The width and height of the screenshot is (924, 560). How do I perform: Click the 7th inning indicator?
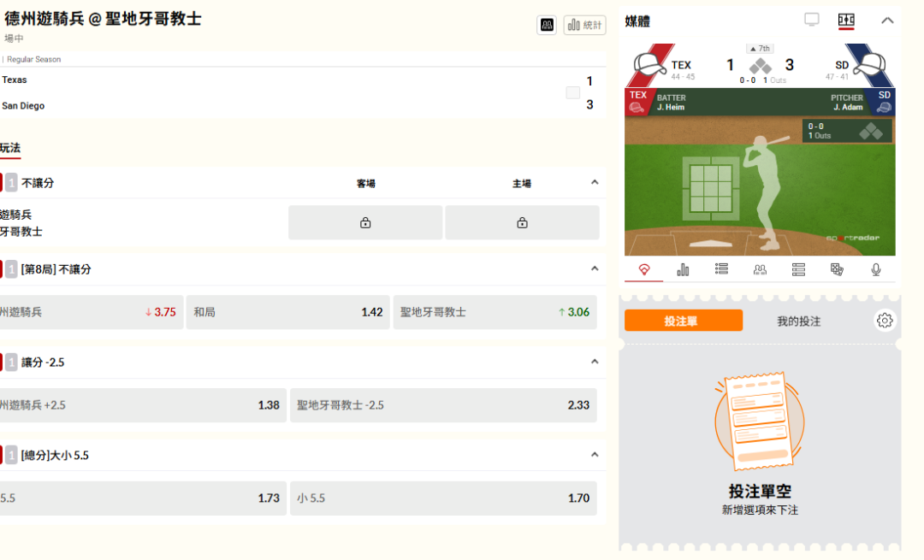click(761, 48)
